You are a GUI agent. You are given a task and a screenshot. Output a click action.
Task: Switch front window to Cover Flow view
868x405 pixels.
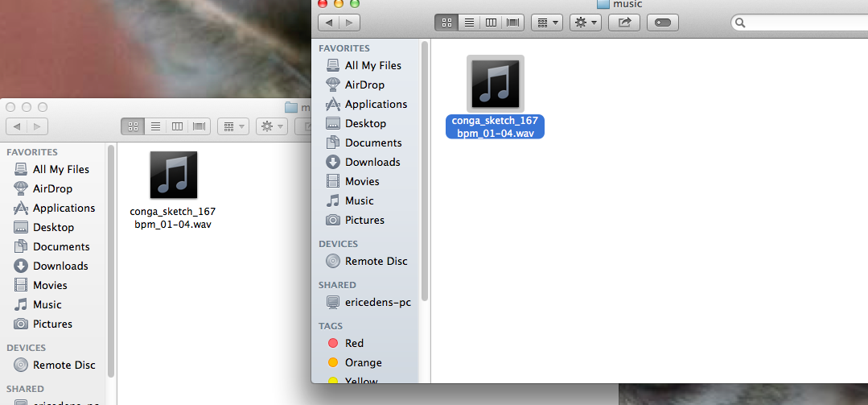point(512,23)
